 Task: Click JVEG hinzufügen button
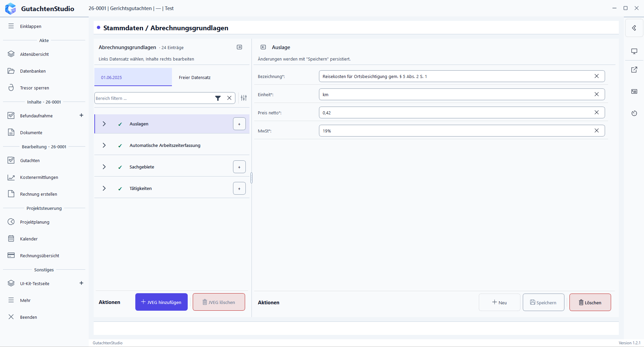coord(162,302)
